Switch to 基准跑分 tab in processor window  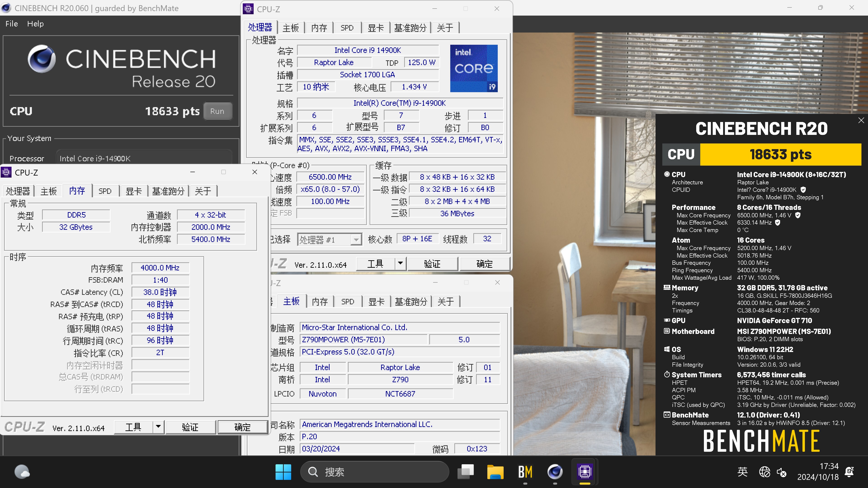pyautogui.click(x=410, y=28)
